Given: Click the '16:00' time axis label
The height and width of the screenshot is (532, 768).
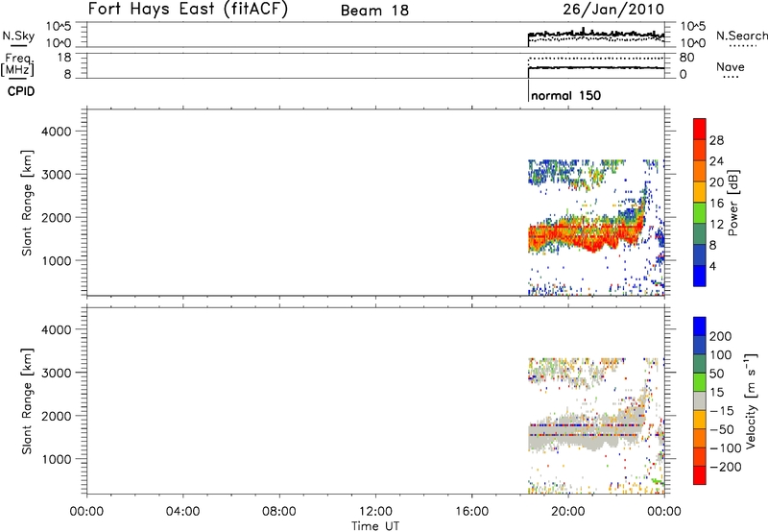Looking at the screenshot, I should 471,512.
